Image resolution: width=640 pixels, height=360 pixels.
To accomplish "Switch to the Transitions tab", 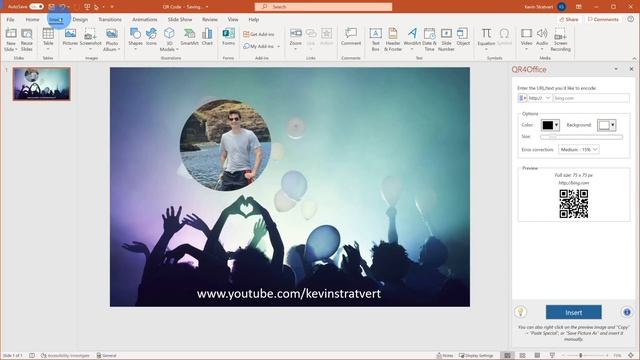I will pos(110,19).
